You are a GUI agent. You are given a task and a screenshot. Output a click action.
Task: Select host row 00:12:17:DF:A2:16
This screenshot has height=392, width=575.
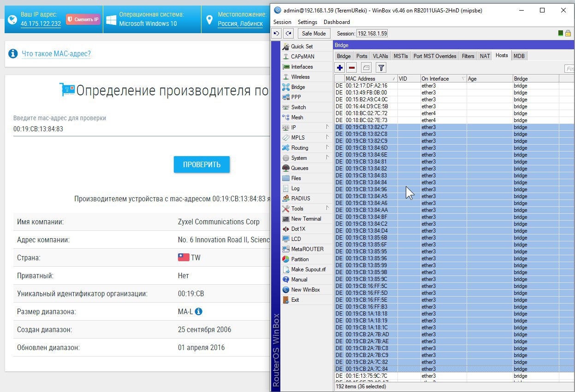pos(454,86)
